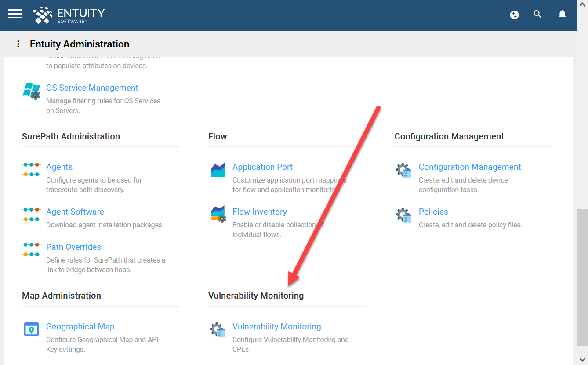Click the vertical scrollbar thumb
Viewport: 588px width, 365px height.
(x=582, y=277)
